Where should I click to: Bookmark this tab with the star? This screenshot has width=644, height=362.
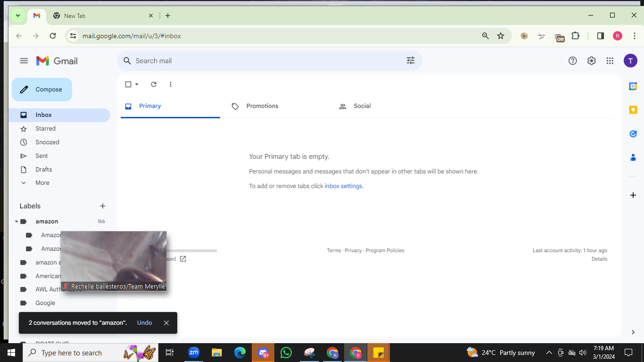(x=501, y=36)
